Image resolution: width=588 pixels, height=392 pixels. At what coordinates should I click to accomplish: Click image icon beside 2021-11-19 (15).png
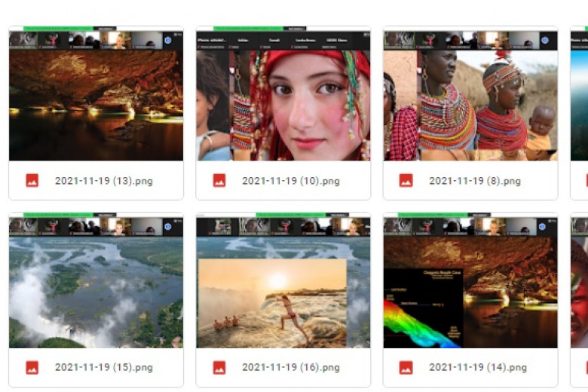click(32, 367)
